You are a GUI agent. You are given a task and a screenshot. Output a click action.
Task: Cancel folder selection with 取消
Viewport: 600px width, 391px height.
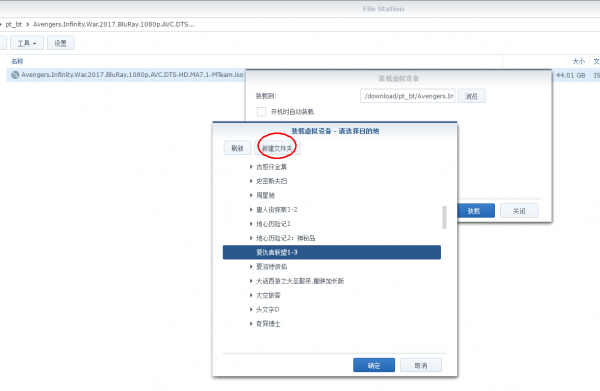(421, 365)
